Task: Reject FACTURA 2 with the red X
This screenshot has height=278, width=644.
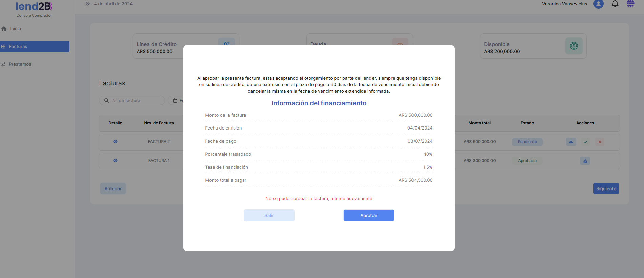Action: pyautogui.click(x=600, y=142)
